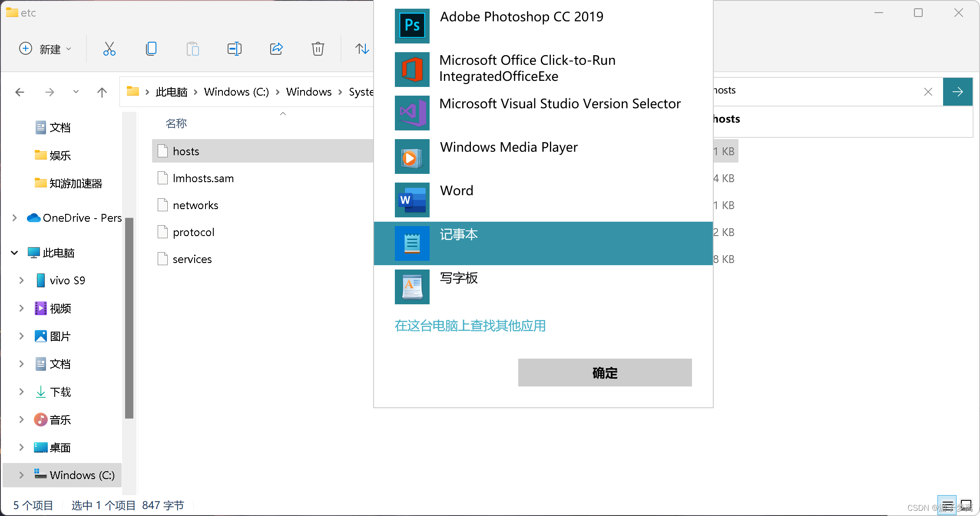
Task: Select Word application icon
Action: [x=412, y=200]
